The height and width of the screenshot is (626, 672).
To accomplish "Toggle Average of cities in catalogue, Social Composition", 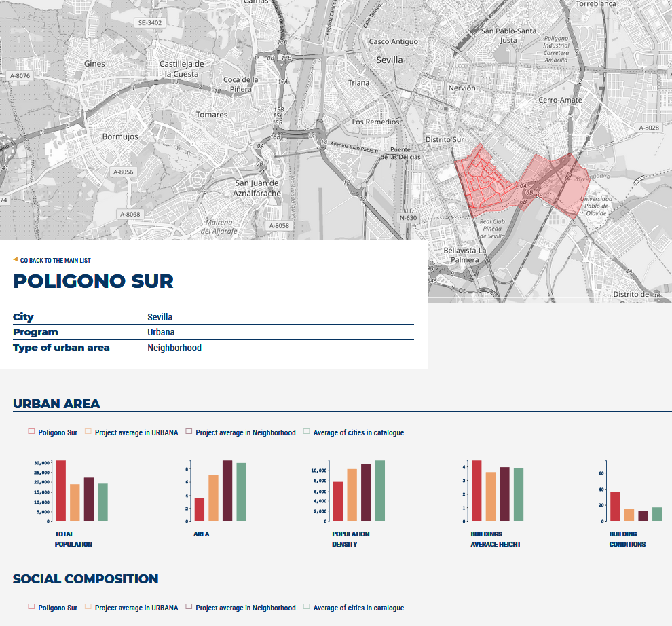I will 354,607.
